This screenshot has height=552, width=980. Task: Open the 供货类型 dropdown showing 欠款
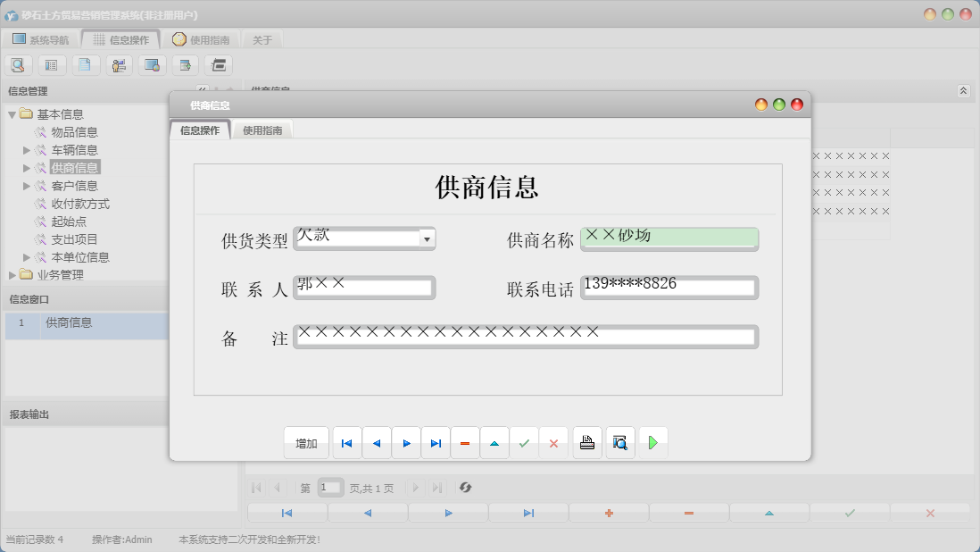tap(428, 238)
